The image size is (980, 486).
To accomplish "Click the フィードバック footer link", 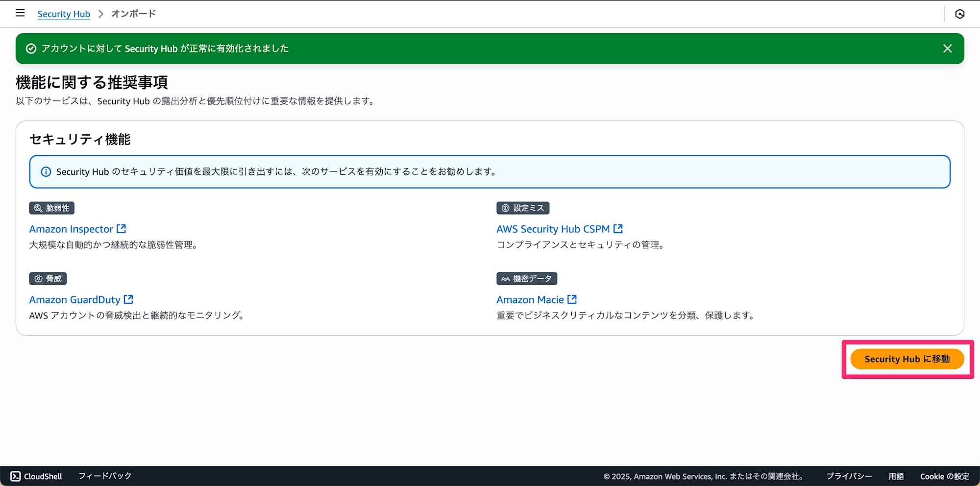I will pyautogui.click(x=105, y=476).
